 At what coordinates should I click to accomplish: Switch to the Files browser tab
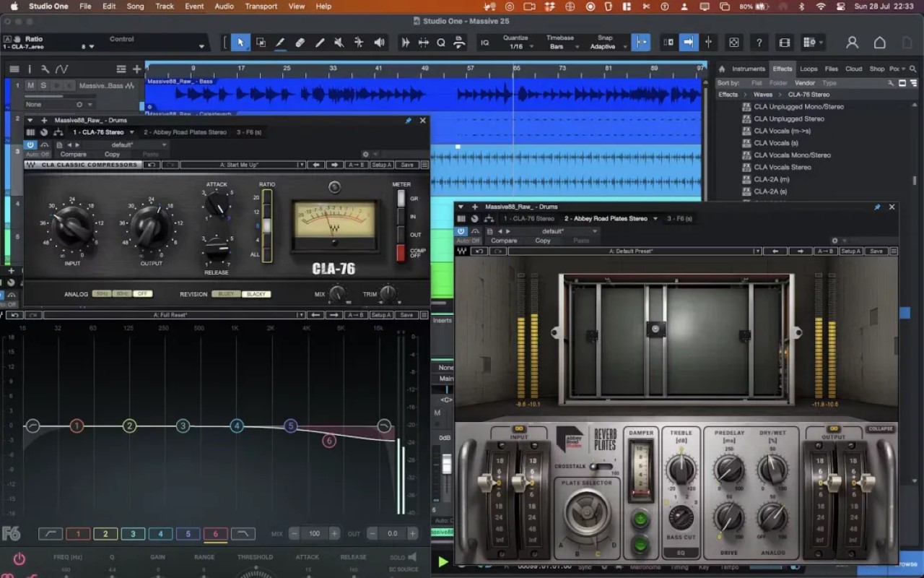(832, 69)
